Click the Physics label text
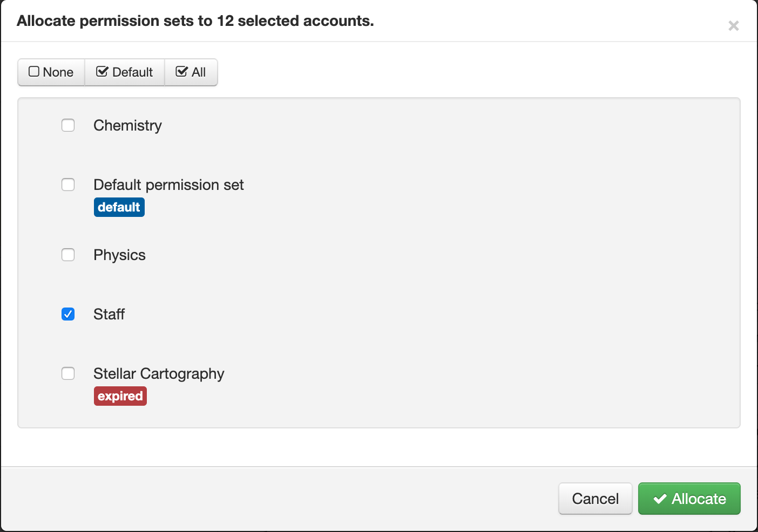 tap(119, 255)
